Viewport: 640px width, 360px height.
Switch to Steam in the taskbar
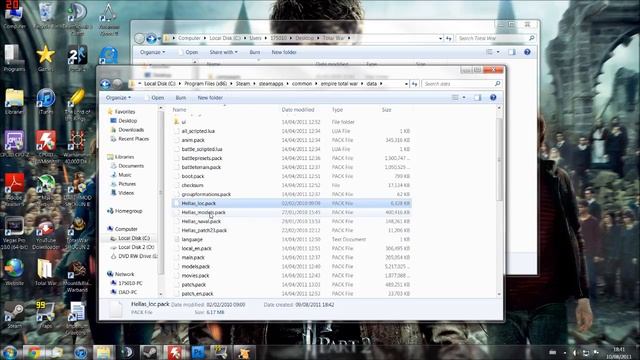[149, 352]
